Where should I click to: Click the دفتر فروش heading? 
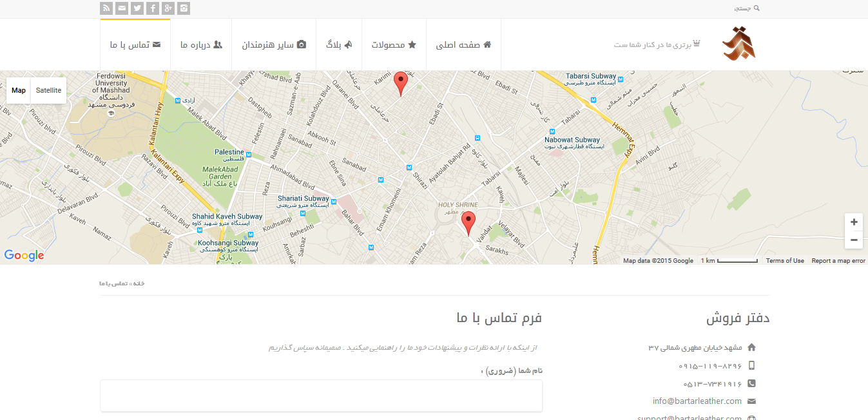(738, 318)
